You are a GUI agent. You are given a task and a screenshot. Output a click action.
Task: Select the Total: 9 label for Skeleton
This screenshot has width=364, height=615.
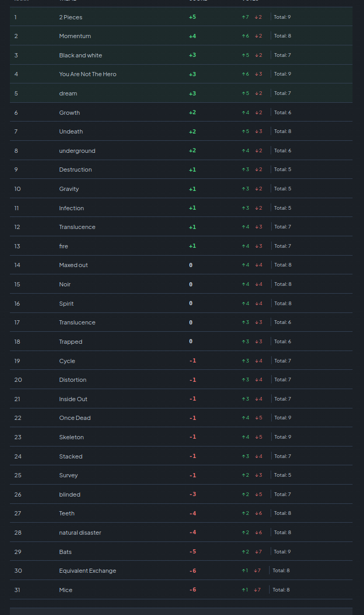click(x=283, y=437)
